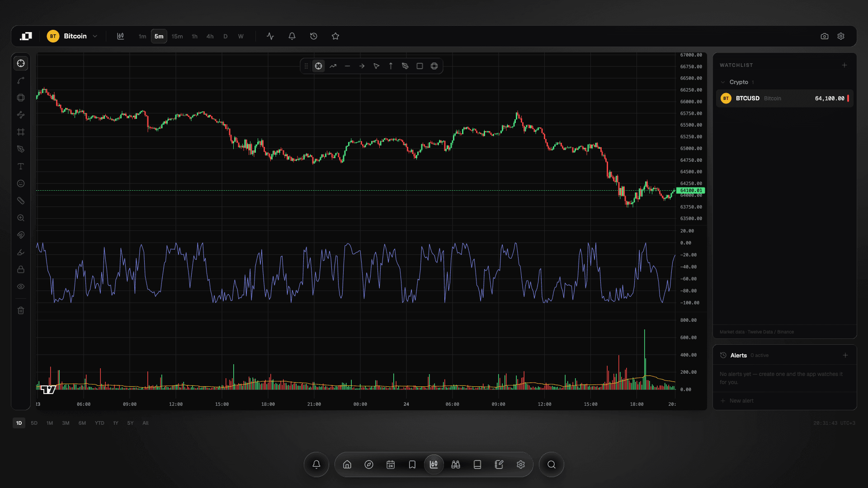Toggle the lock drawings icon
Screen dimensions: 868x488
[x=21, y=269]
